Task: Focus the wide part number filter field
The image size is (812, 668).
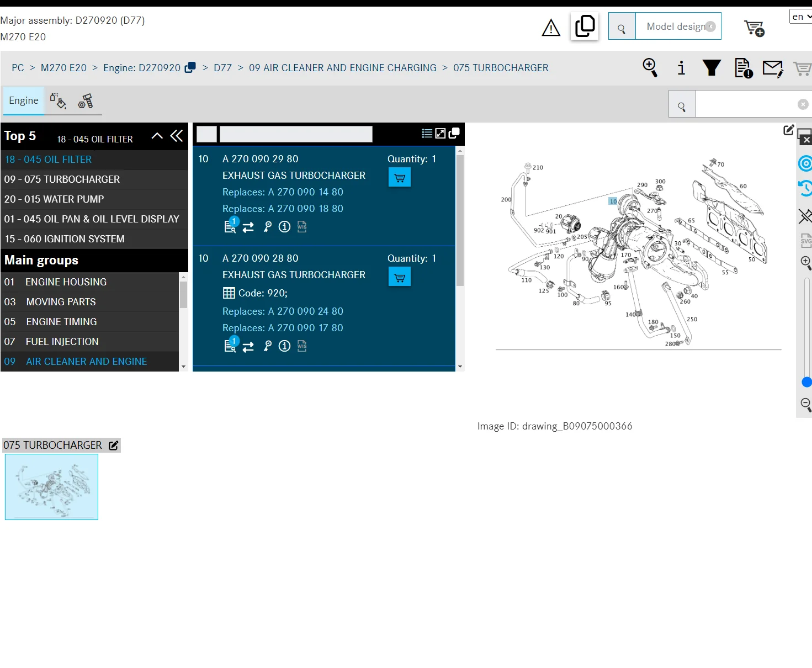Action: (x=296, y=134)
